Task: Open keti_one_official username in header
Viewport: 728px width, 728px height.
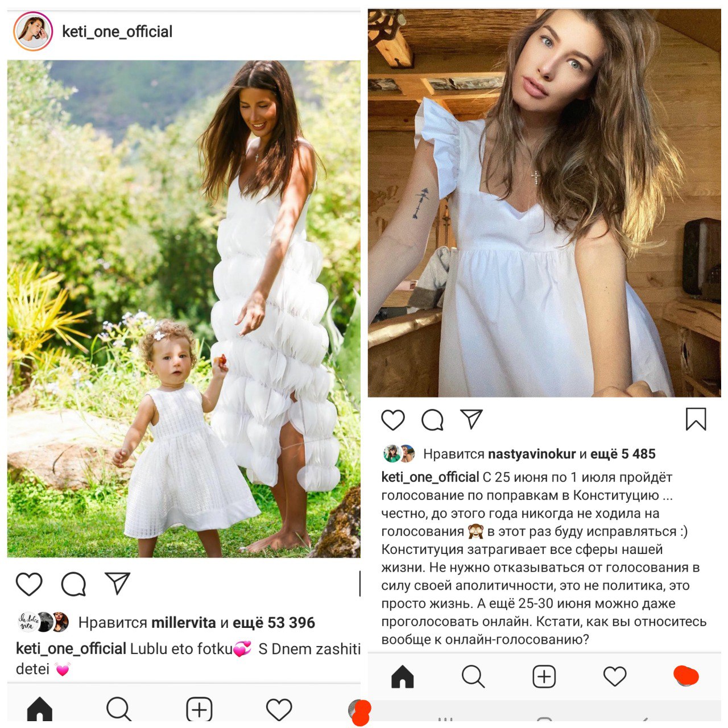Action: (x=117, y=32)
